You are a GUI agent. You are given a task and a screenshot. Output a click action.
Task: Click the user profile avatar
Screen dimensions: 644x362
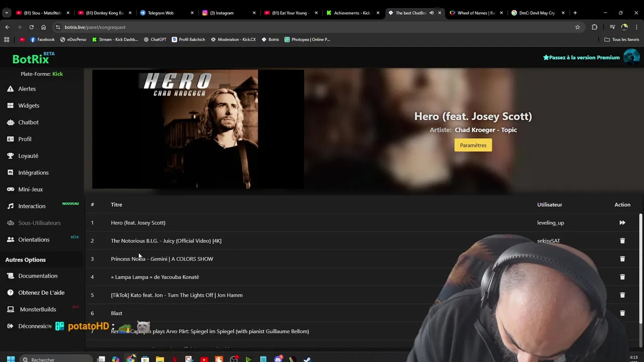pos(631,57)
